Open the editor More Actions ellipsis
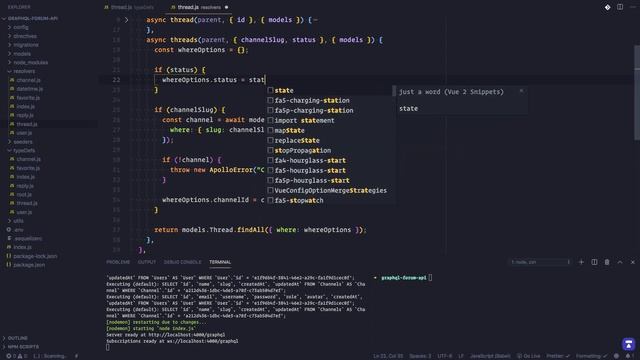 [x=633, y=7]
